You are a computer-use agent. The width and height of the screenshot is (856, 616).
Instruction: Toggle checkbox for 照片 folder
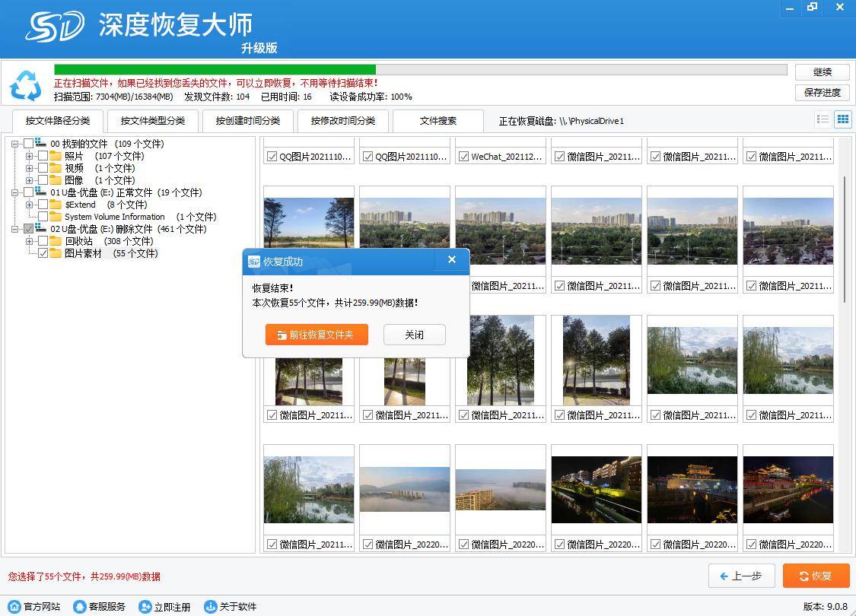[43, 156]
